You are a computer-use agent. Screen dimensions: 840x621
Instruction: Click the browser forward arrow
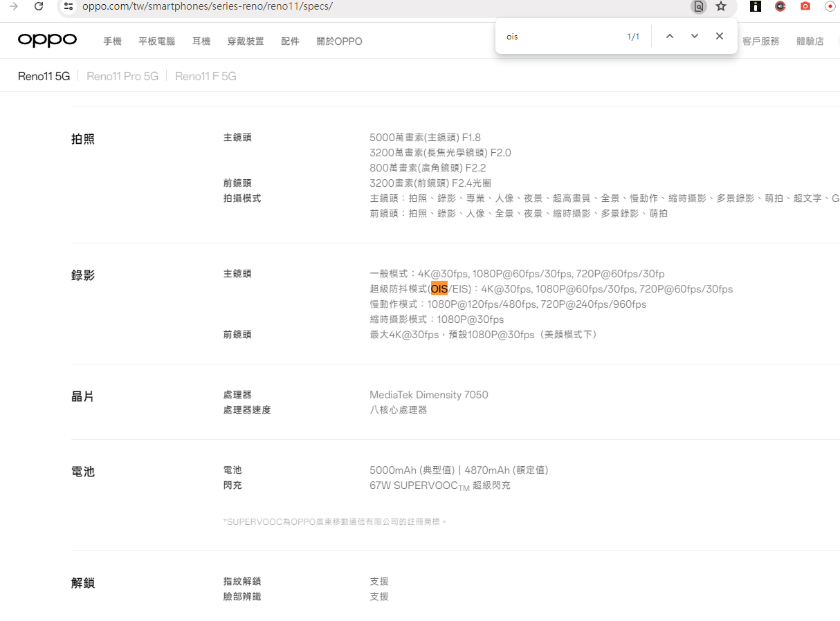click(14, 6)
